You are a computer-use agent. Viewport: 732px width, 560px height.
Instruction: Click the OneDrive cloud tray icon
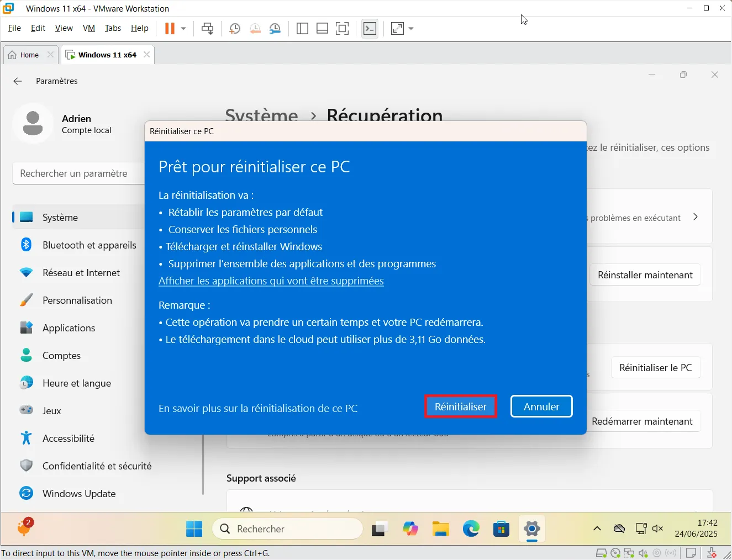[619, 529]
